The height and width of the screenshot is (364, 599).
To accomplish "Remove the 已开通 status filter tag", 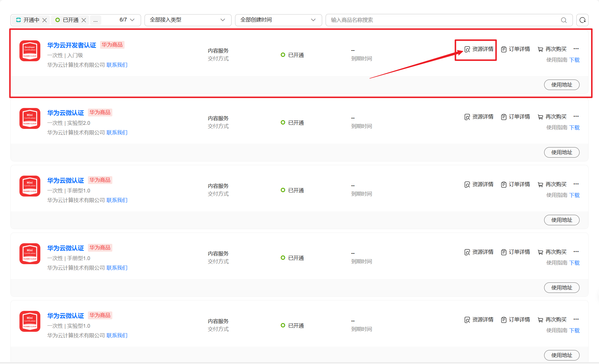I will pos(84,20).
